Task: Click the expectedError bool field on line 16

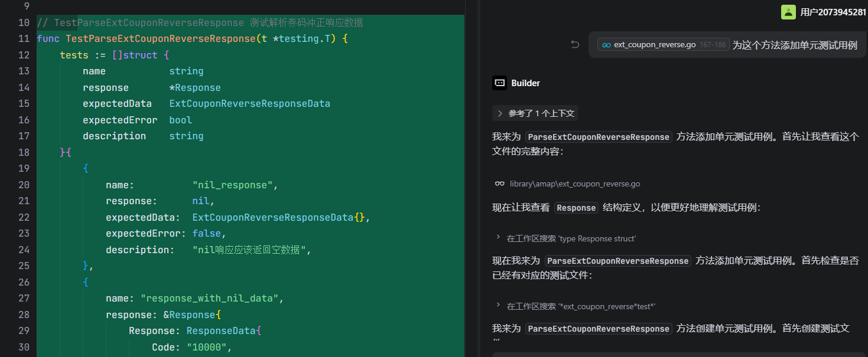Action: (x=138, y=120)
